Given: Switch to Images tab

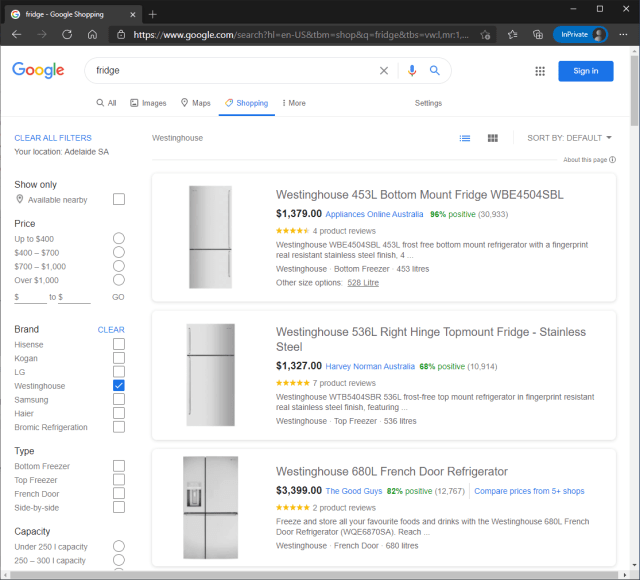Looking at the screenshot, I should (x=148, y=103).
